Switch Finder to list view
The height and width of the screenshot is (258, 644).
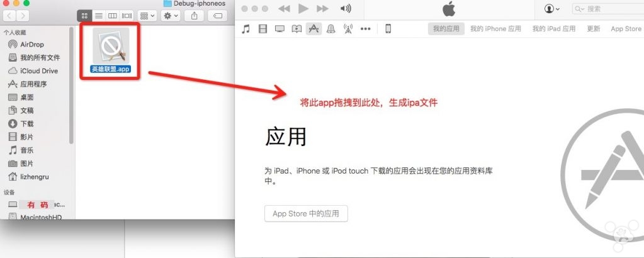pyautogui.click(x=99, y=15)
